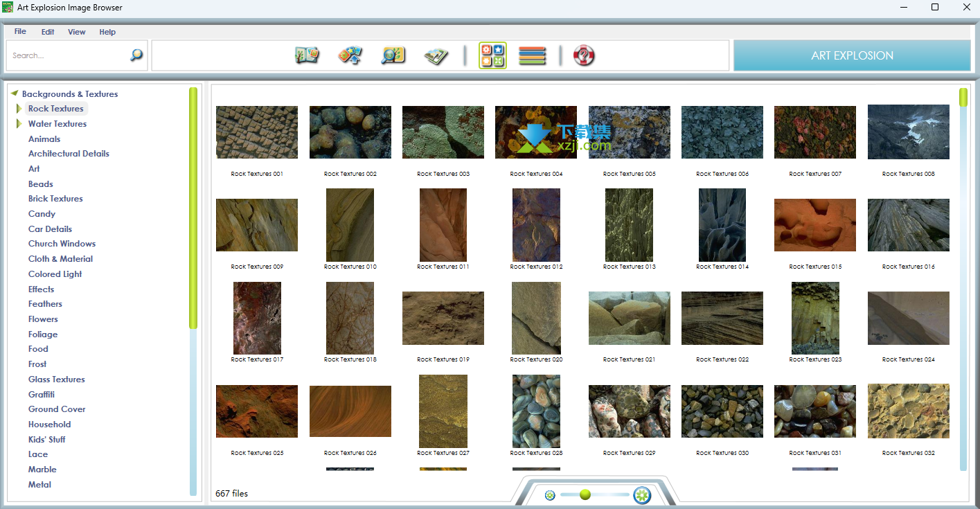Open the magnifier preview image icon
980x509 pixels.
point(393,55)
